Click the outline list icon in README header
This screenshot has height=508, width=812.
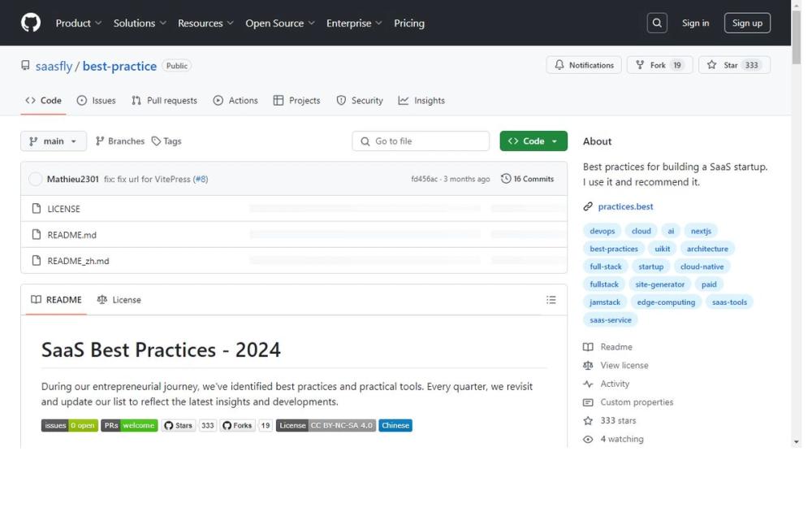coord(551,300)
